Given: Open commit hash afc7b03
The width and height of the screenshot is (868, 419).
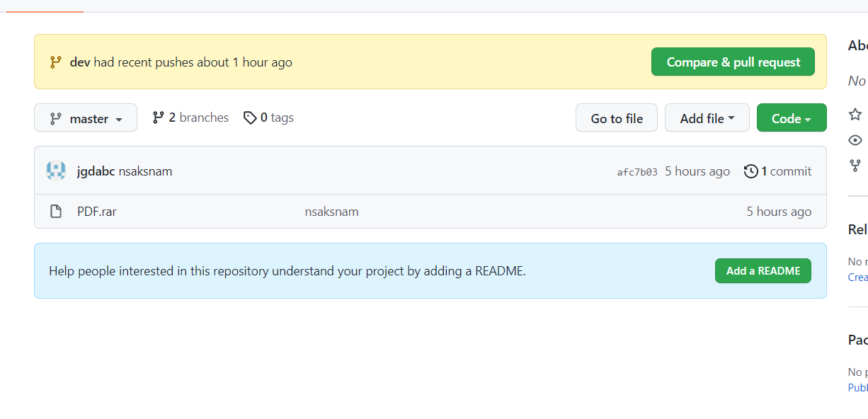Looking at the screenshot, I should point(637,172).
